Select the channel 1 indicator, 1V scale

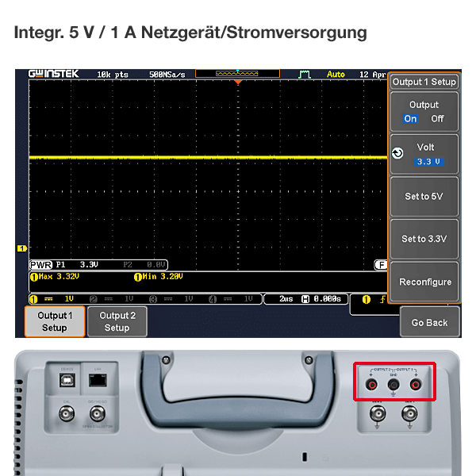52,299
